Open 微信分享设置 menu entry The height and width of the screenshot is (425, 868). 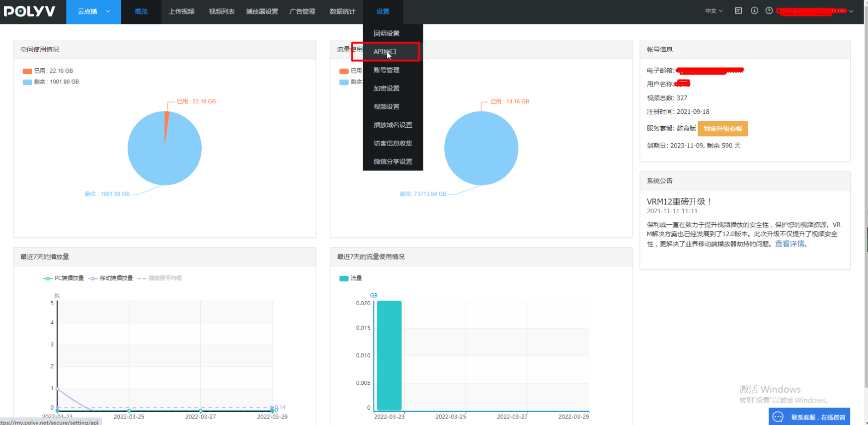[393, 162]
